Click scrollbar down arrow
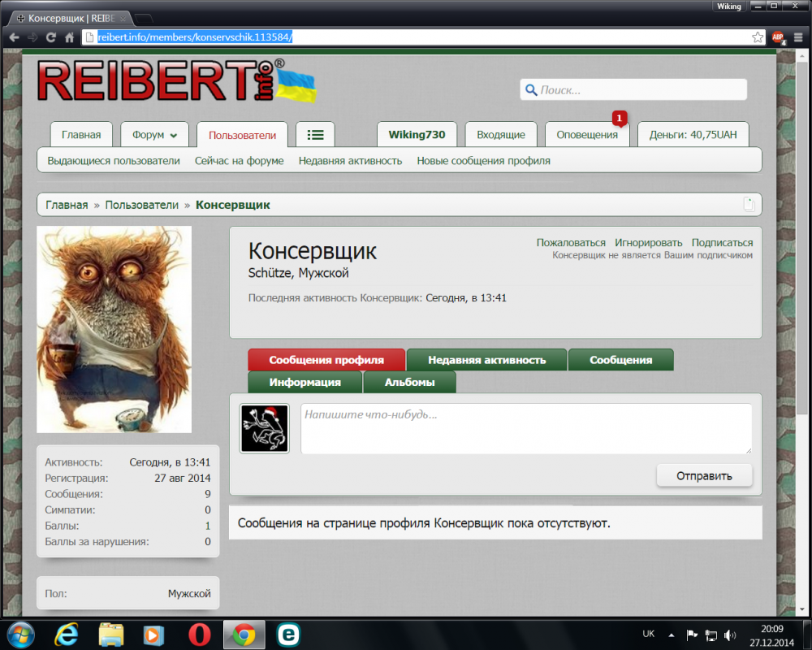 click(802, 609)
